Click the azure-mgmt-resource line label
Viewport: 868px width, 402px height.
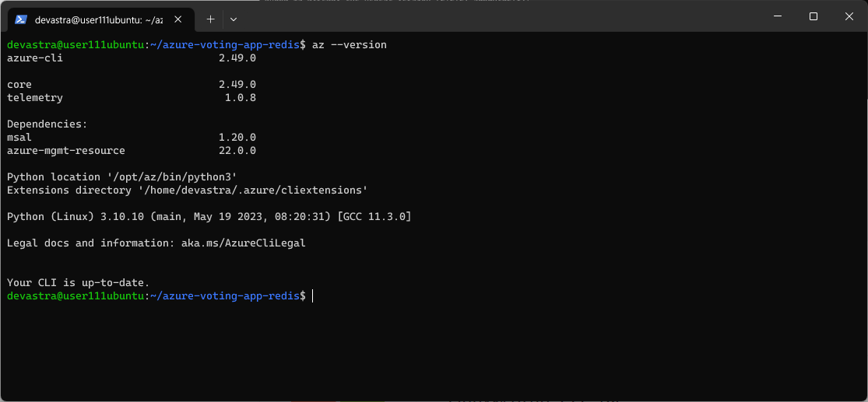point(66,150)
